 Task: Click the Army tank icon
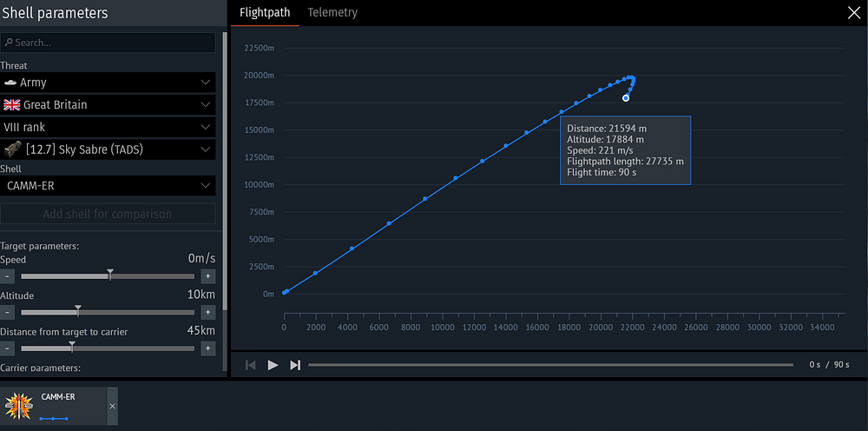(10, 83)
